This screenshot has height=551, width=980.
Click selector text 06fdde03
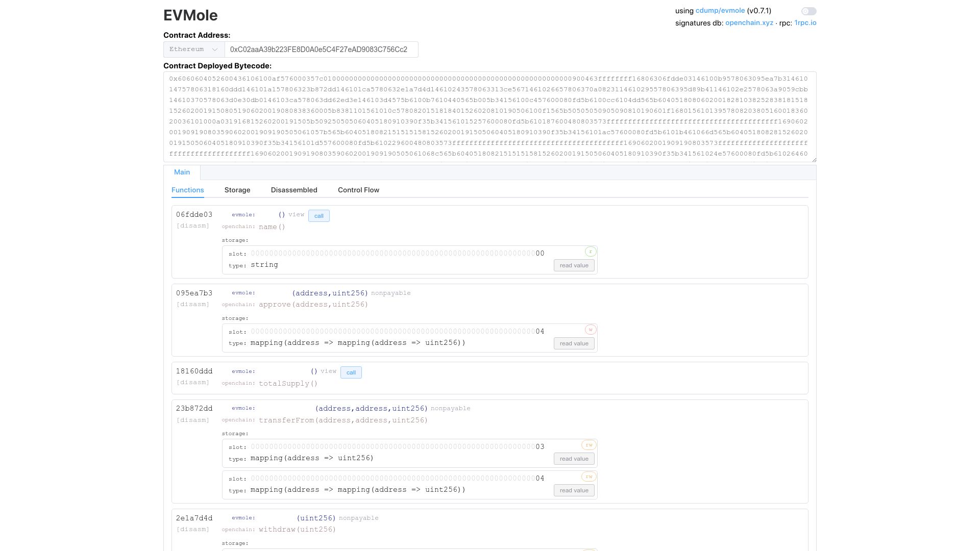coord(194,215)
